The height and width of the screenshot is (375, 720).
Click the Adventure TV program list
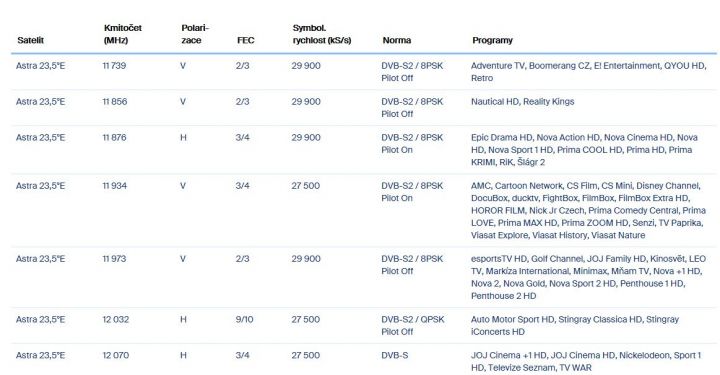coord(588,72)
